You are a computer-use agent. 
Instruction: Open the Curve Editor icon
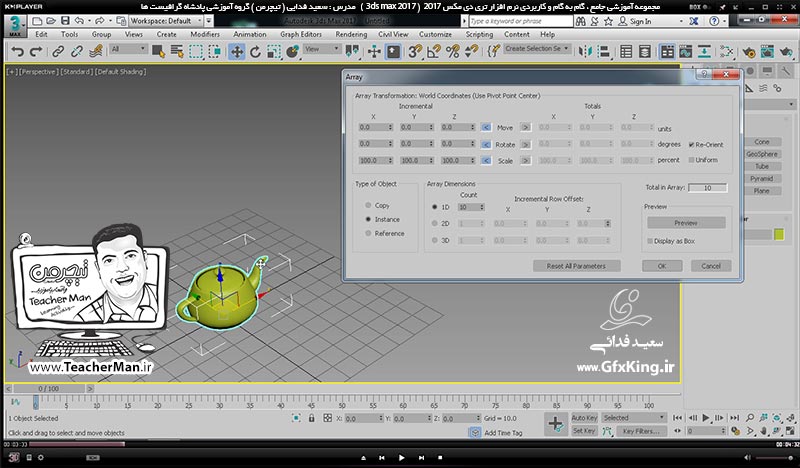686,52
